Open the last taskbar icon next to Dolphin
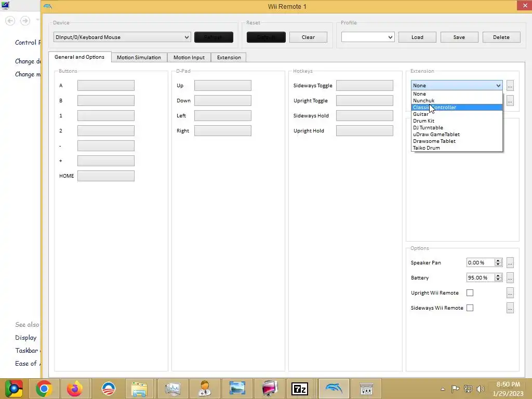The width and height of the screenshot is (532, 399). tap(366, 389)
